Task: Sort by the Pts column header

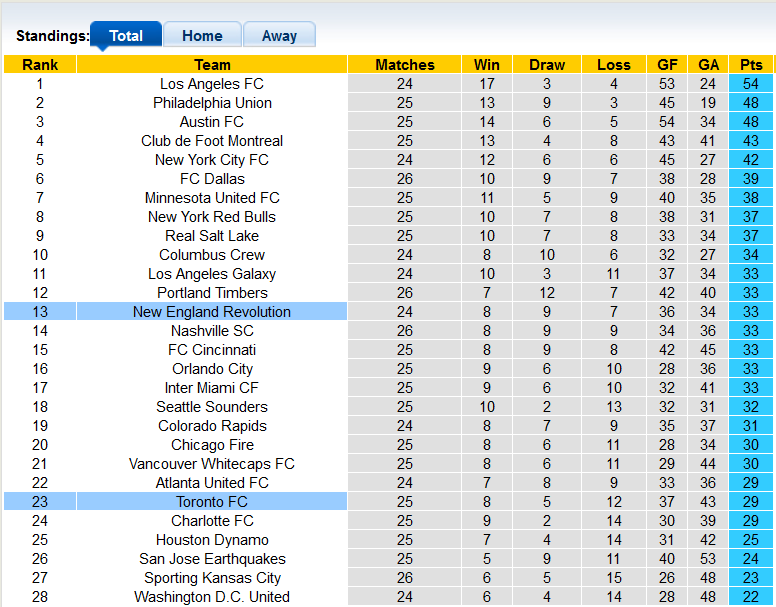Action: [x=750, y=65]
